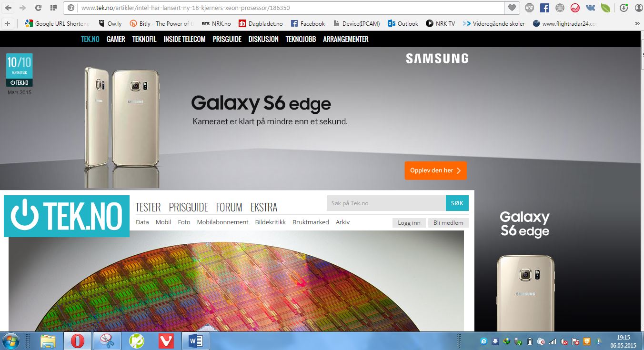The height and width of the screenshot is (350, 644).
Task: Click the Bli medlem button
Action: [x=448, y=223]
